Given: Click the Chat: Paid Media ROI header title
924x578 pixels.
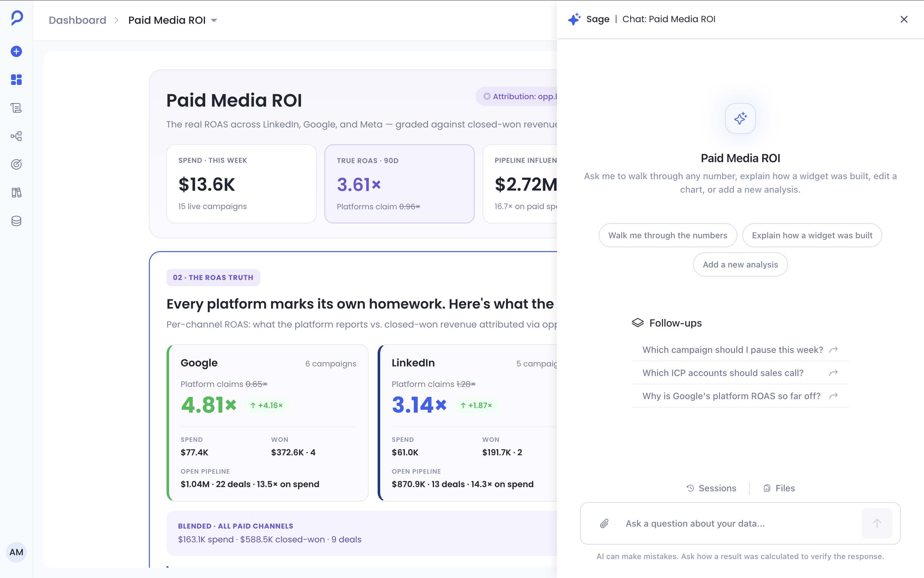Looking at the screenshot, I should 669,19.
